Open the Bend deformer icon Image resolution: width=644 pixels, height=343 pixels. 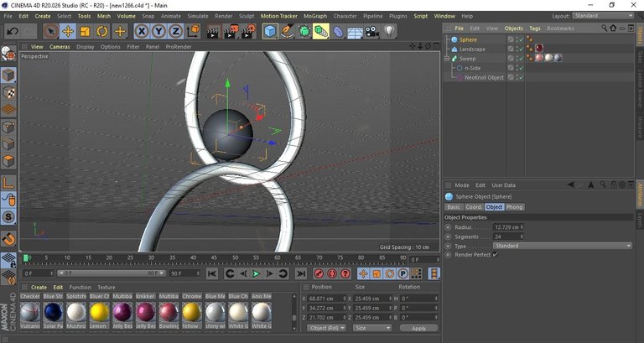point(338,31)
